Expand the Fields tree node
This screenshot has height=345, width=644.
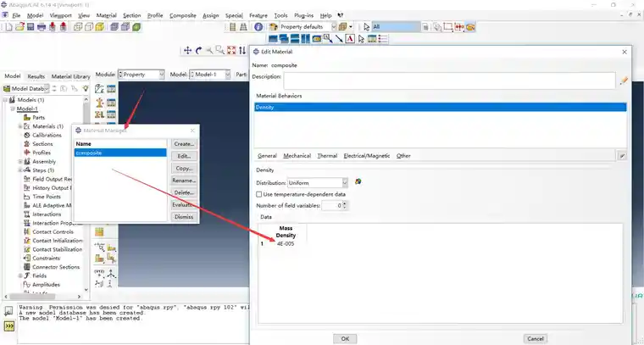pos(20,275)
